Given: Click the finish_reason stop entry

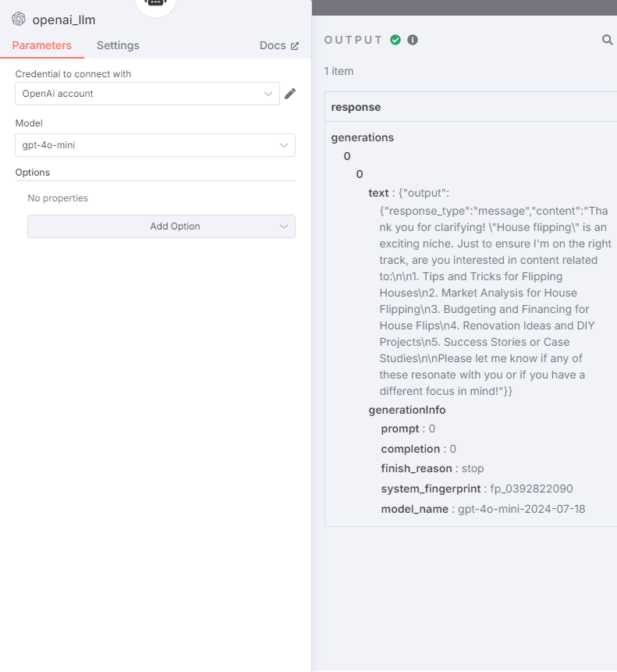Looking at the screenshot, I should [x=432, y=468].
